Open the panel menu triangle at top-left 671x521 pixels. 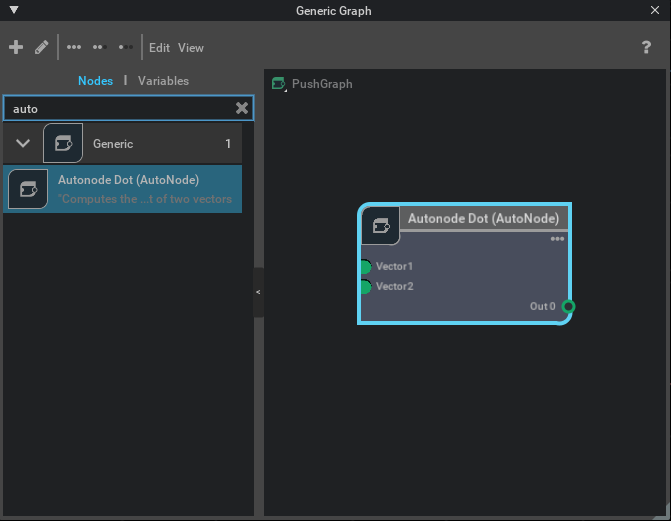click(12, 10)
